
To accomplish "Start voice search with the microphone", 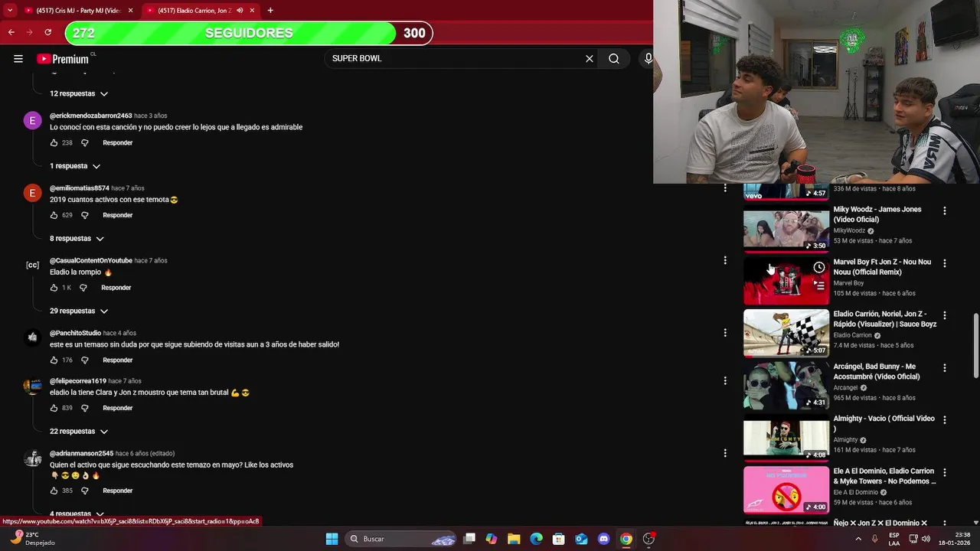I will pos(648,58).
